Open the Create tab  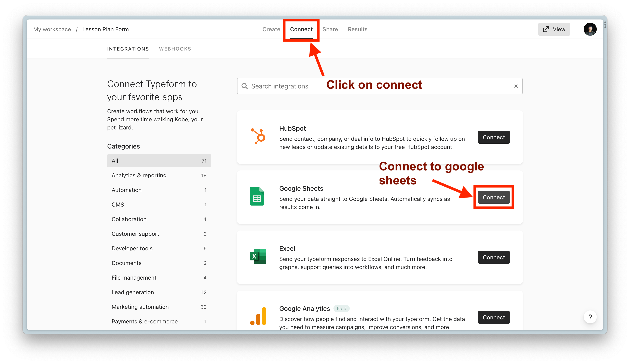(271, 29)
